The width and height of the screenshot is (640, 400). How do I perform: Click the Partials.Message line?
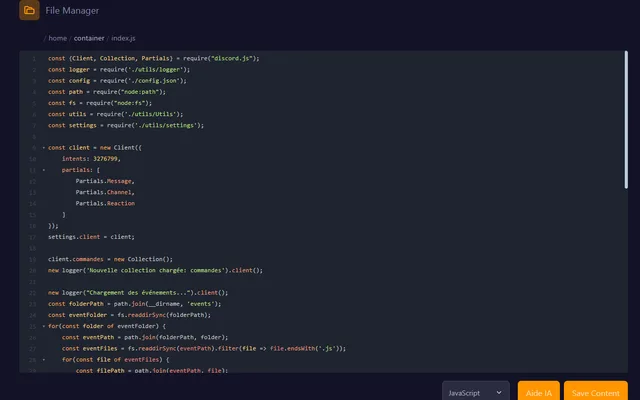click(x=105, y=181)
